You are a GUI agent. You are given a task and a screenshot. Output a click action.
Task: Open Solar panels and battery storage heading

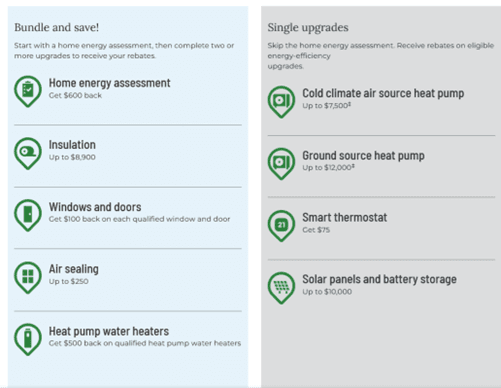coord(379,279)
